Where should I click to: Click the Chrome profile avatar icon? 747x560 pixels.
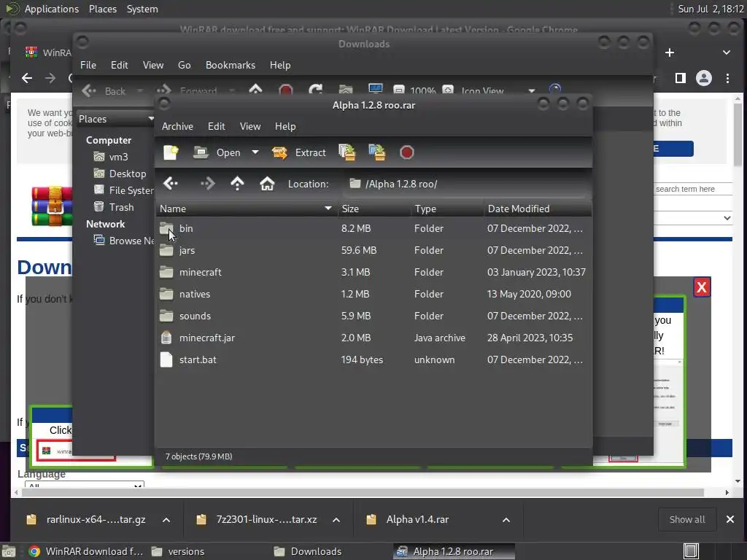coord(704,78)
